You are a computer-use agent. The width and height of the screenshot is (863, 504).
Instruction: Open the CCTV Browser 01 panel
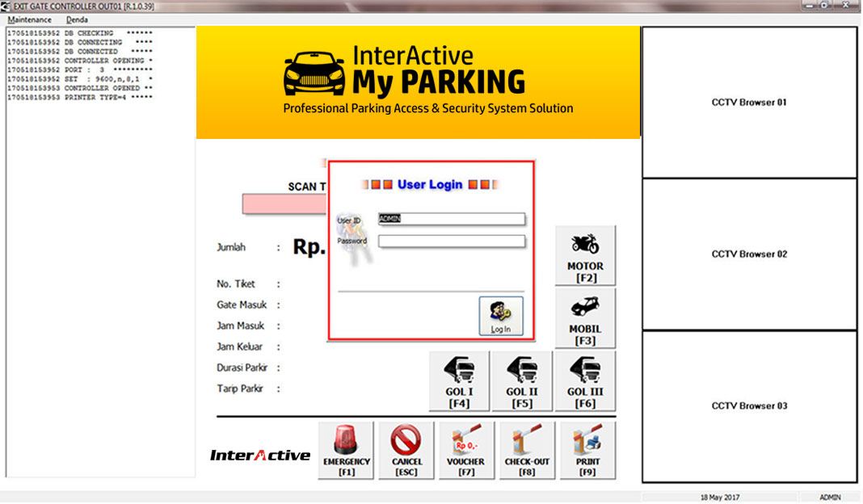click(x=748, y=103)
